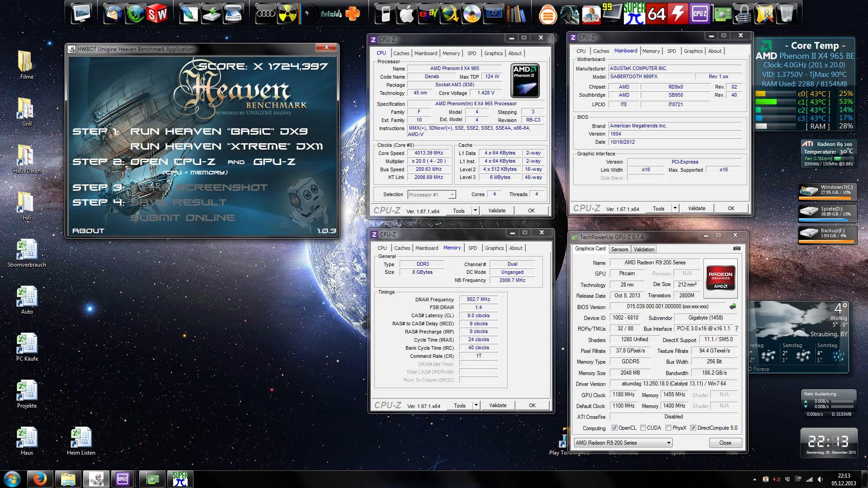Open the Audi rings icon in dock
This screenshot has height=488, width=868.
click(266, 14)
